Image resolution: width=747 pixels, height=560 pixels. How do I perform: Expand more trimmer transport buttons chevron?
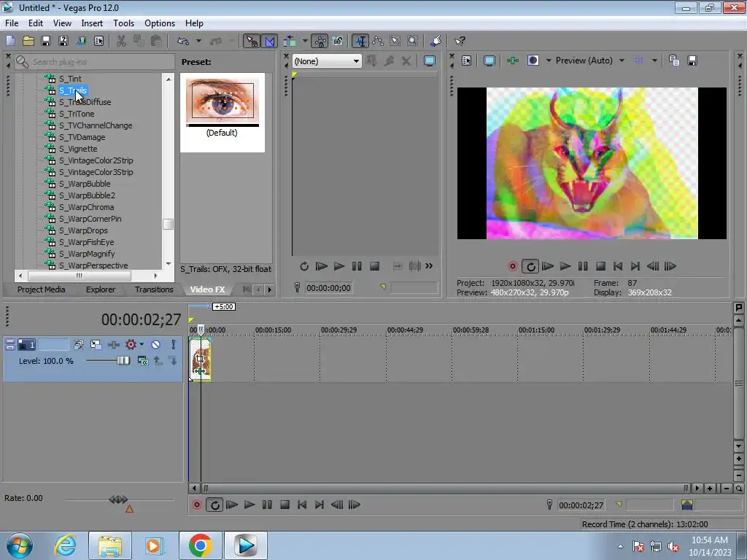pos(429,265)
